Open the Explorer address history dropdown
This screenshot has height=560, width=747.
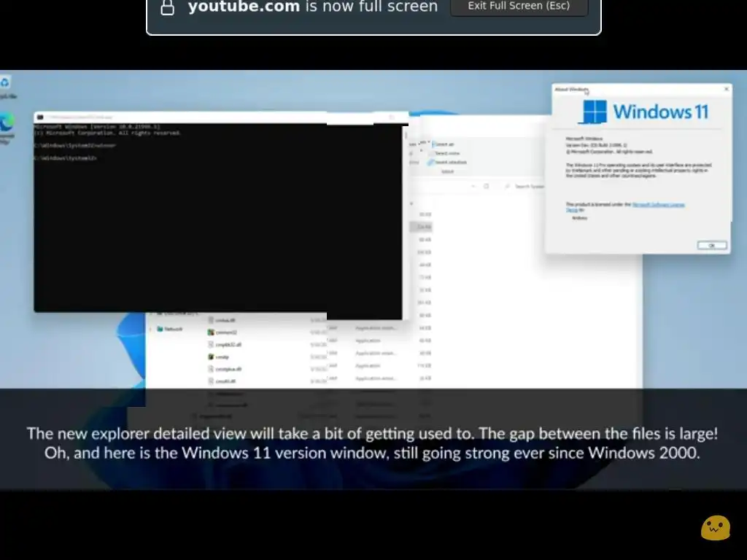[473, 186]
